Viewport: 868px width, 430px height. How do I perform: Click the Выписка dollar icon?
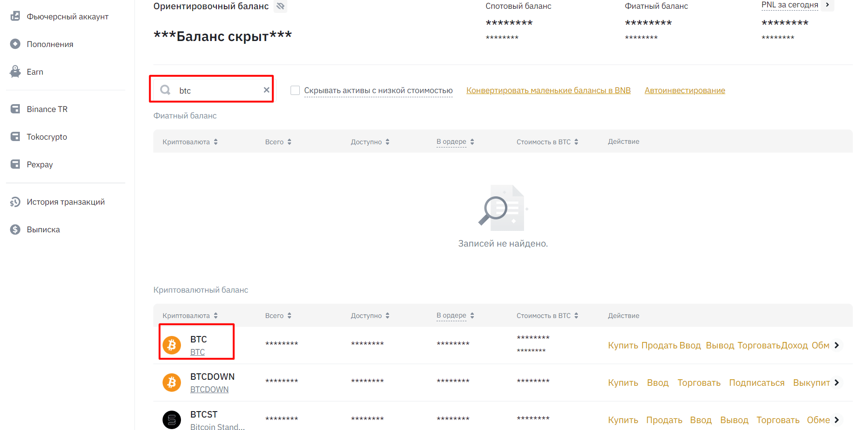15,230
